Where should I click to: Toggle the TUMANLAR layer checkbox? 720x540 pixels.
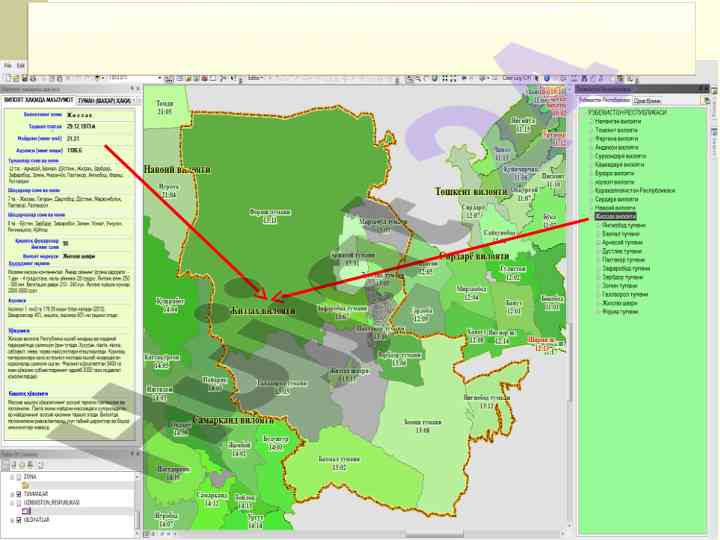(x=19, y=493)
